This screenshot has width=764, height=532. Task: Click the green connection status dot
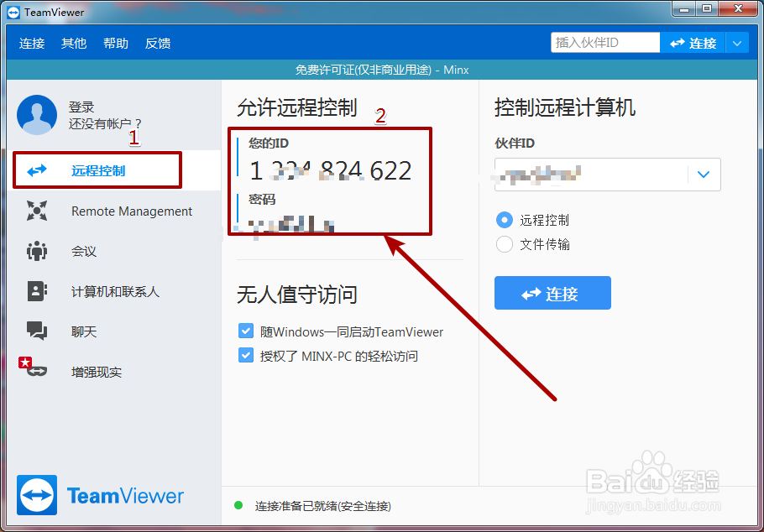coord(238,505)
